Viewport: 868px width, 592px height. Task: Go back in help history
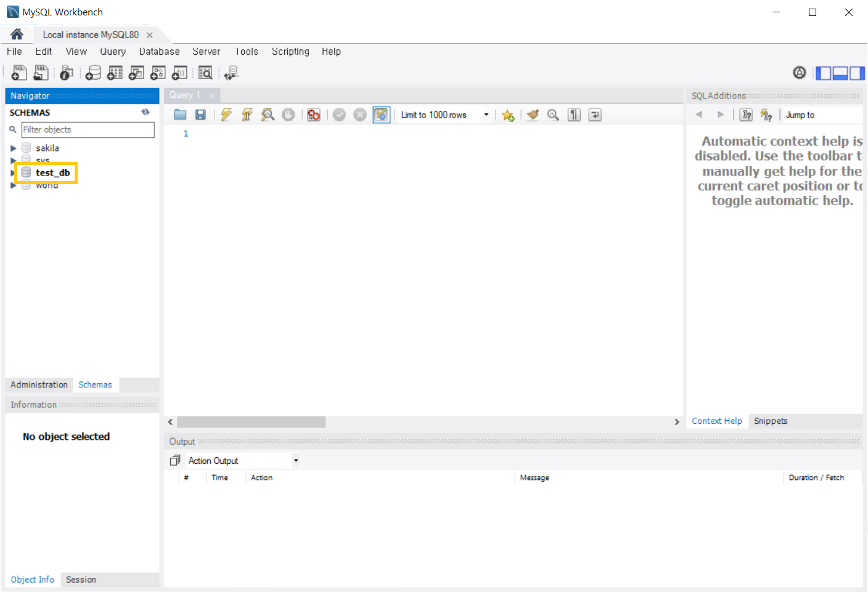click(699, 115)
